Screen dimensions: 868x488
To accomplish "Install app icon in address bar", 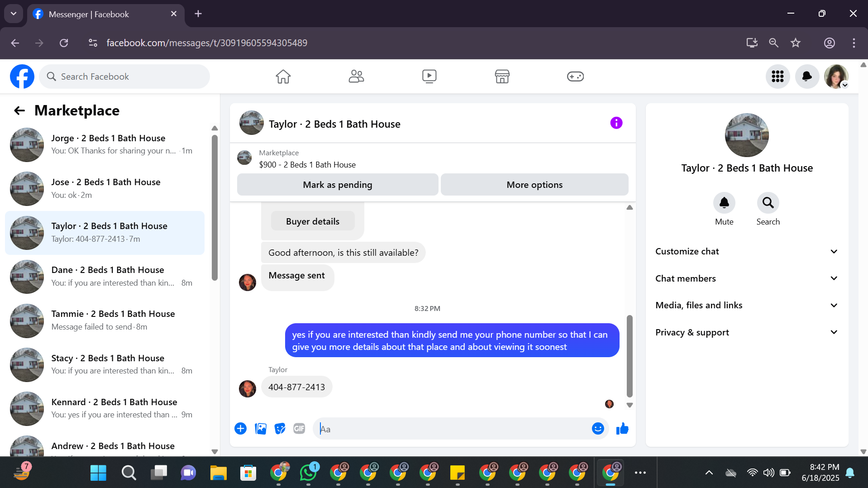I will (x=752, y=43).
